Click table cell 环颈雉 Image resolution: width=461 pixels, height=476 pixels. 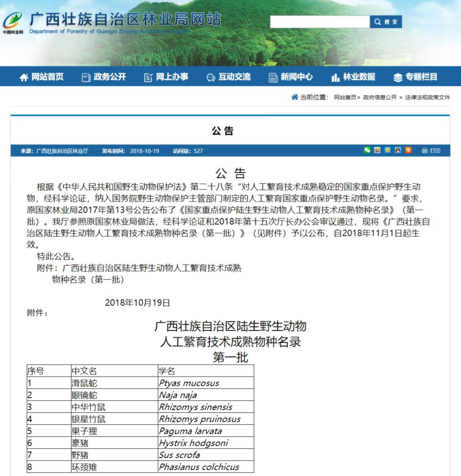114,467
